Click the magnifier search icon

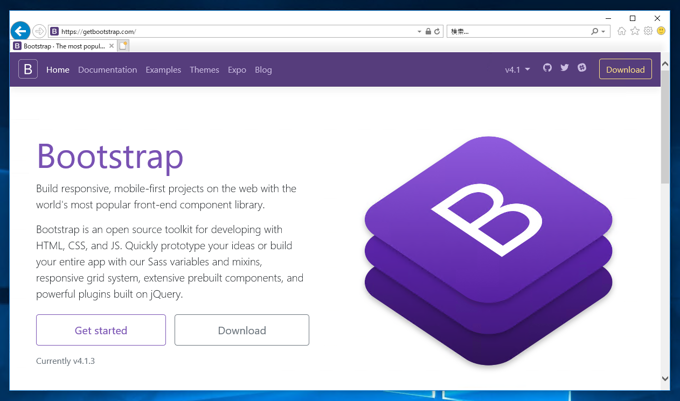[x=595, y=31]
